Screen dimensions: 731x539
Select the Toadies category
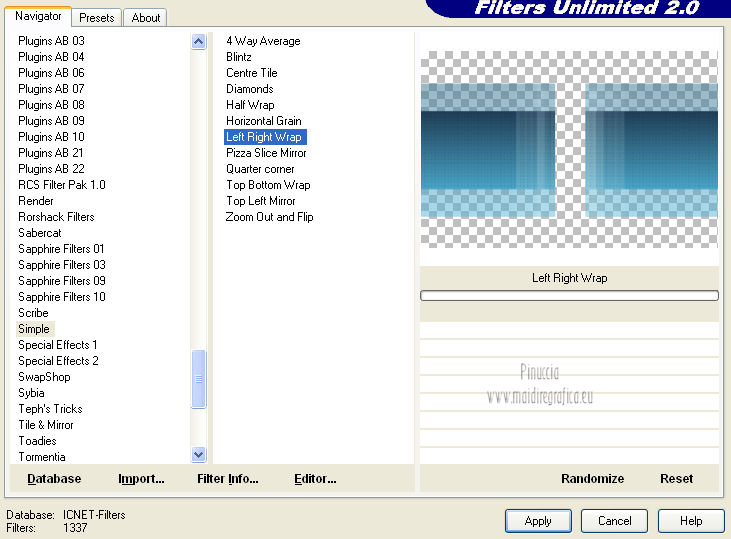coord(37,441)
